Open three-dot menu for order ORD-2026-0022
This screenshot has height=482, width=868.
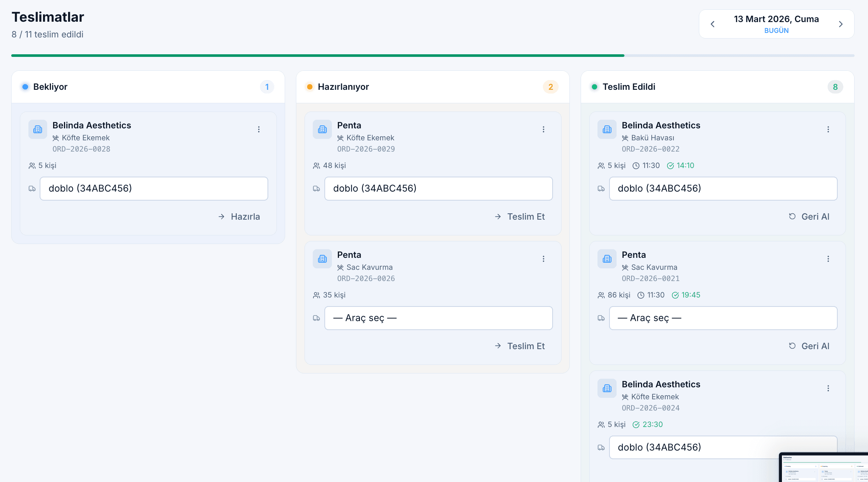point(828,129)
